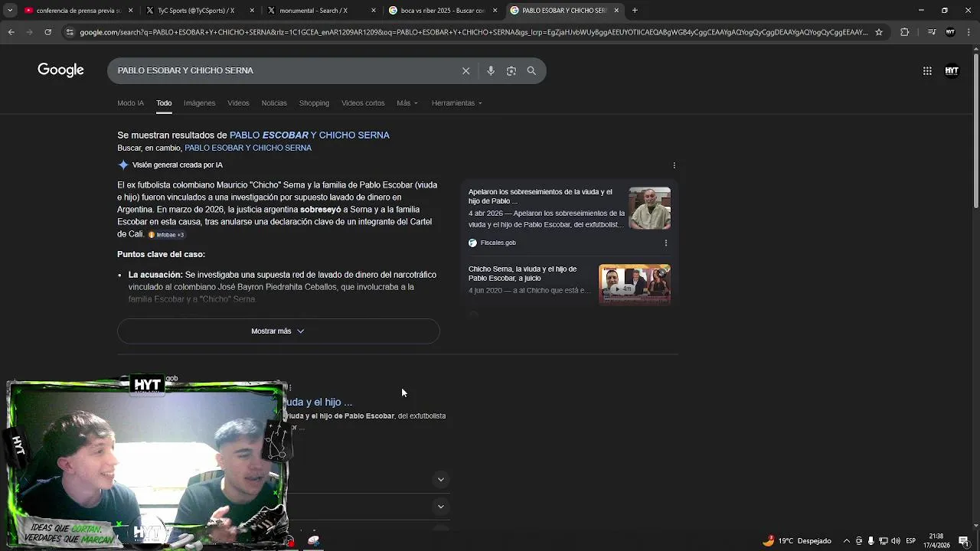Switch to Videos cortos results
Image resolution: width=980 pixels, height=551 pixels.
[363, 103]
